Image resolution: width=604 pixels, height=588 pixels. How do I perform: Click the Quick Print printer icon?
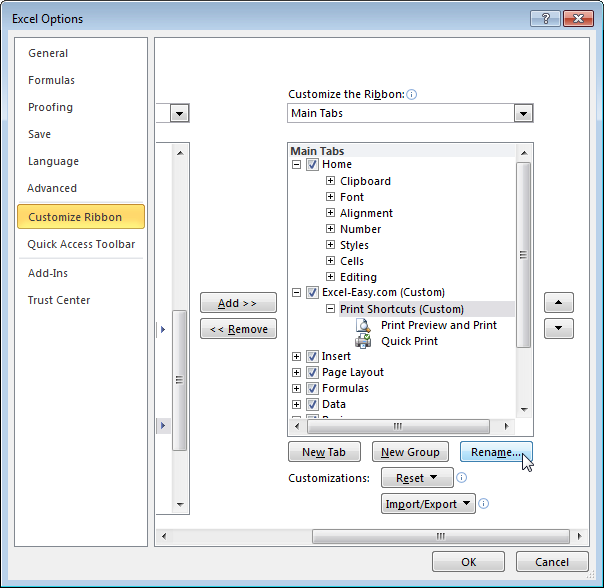coord(363,341)
